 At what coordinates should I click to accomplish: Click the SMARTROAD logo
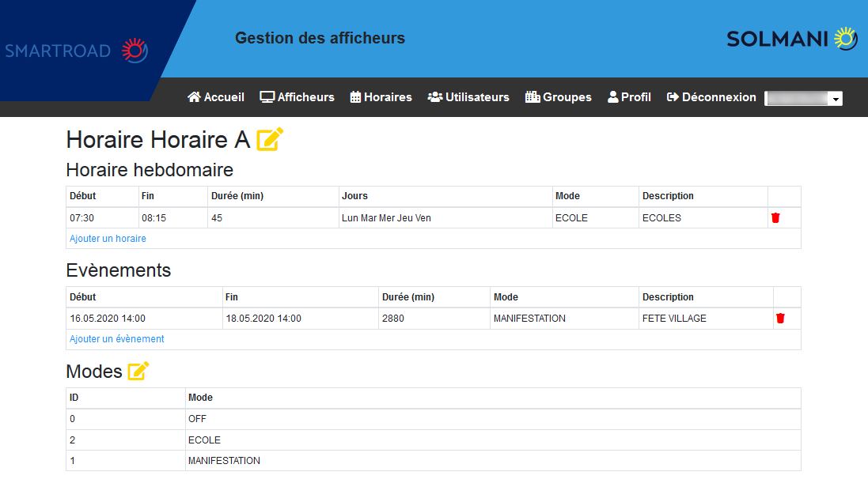pyautogui.click(x=76, y=51)
